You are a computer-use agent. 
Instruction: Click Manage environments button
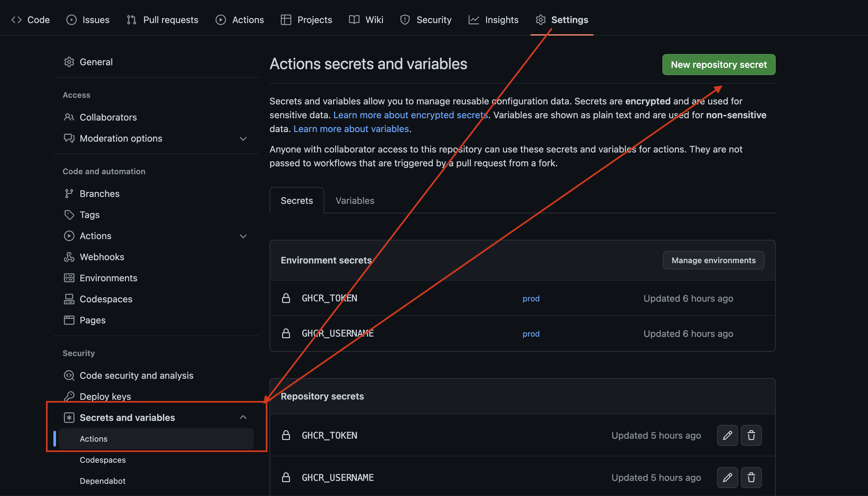tap(713, 260)
